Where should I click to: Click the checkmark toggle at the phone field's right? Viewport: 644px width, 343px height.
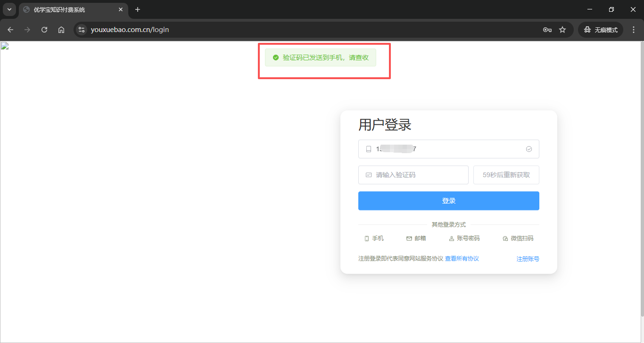(528, 149)
